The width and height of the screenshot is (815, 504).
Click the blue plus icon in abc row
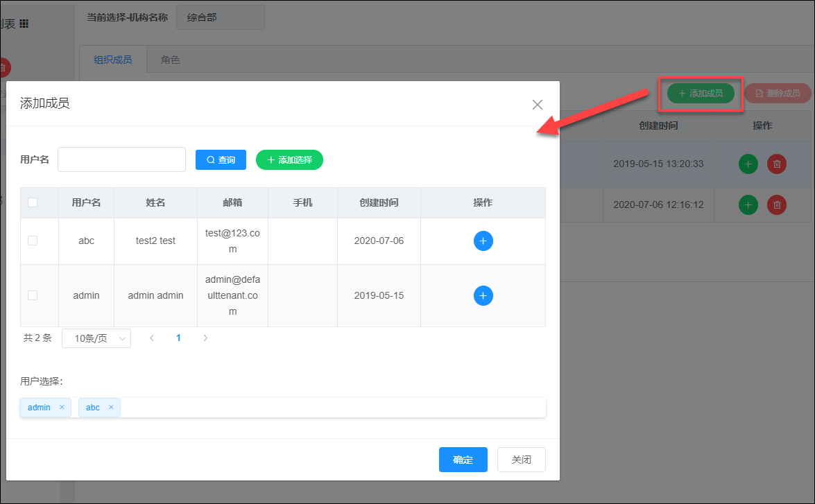pyautogui.click(x=483, y=241)
